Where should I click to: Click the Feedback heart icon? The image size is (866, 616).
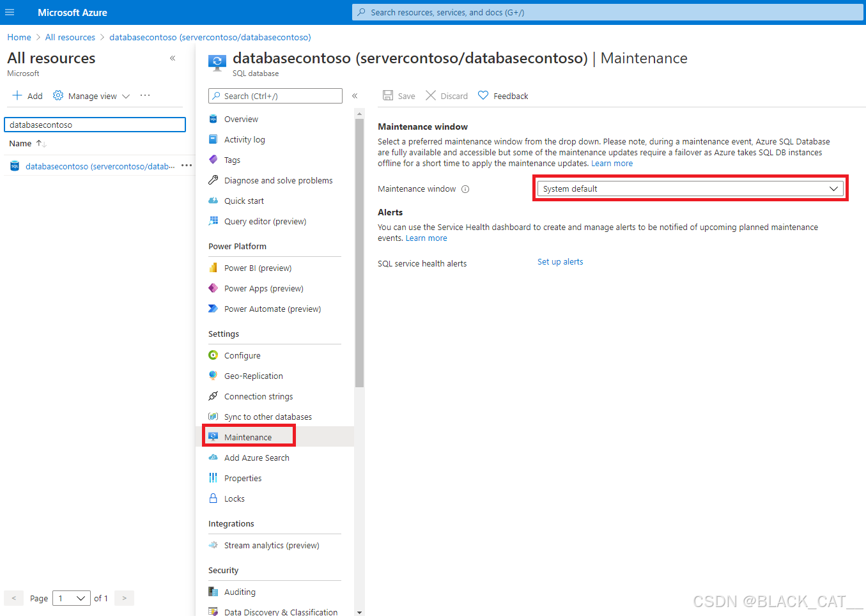(x=483, y=95)
